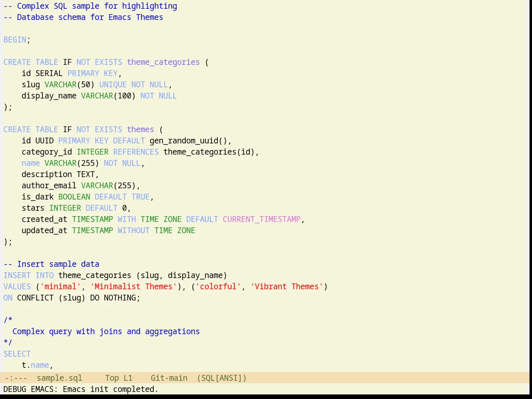This screenshot has height=399, width=532.
Task: Click VARCHAR(50) on the slug line
Action: [69, 84]
